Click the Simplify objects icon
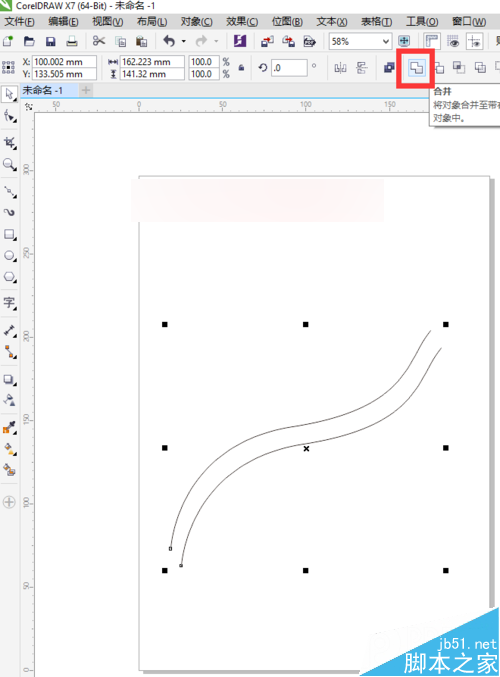 click(x=480, y=68)
